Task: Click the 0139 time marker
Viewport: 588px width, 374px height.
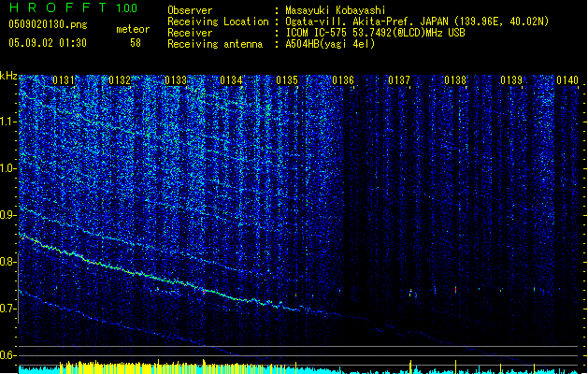Action: 511,80
